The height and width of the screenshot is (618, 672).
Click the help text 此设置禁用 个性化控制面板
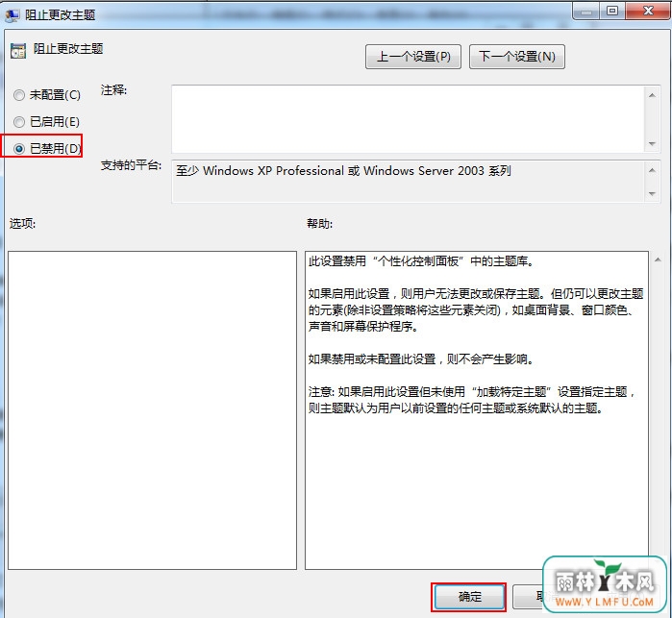point(420,261)
